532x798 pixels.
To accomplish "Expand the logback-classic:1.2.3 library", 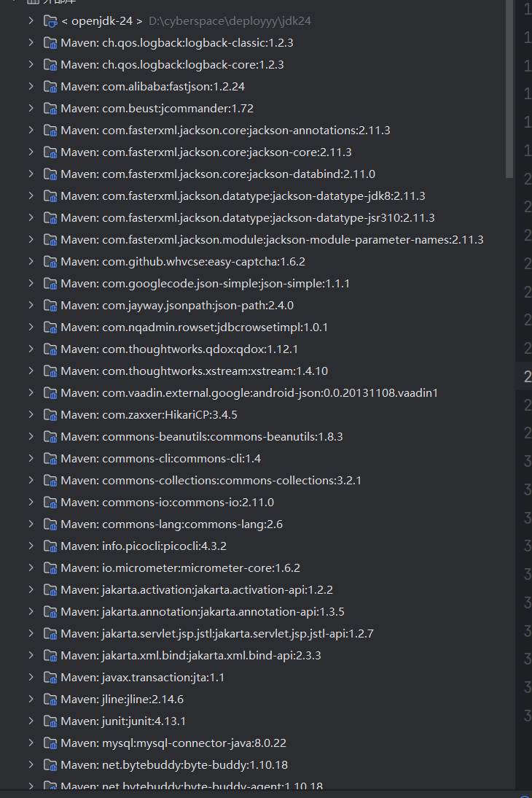I will 31,43.
